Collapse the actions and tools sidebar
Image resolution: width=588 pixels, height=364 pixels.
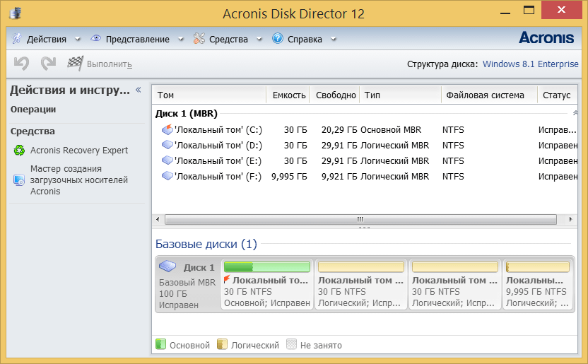pos(139,90)
